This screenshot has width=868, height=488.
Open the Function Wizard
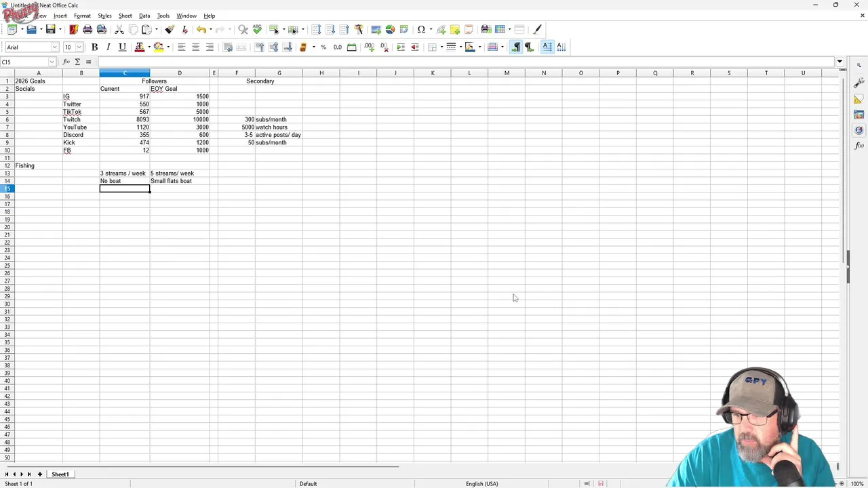tap(66, 62)
